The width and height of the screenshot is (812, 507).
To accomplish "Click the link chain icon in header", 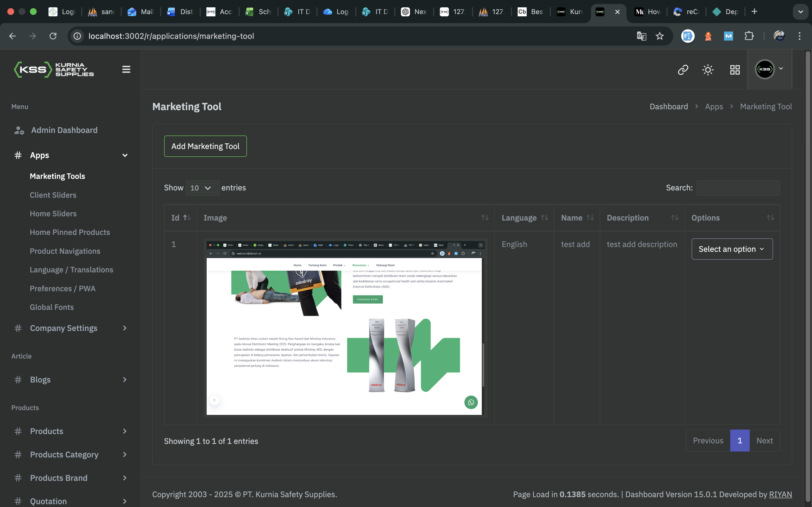I will [683, 70].
